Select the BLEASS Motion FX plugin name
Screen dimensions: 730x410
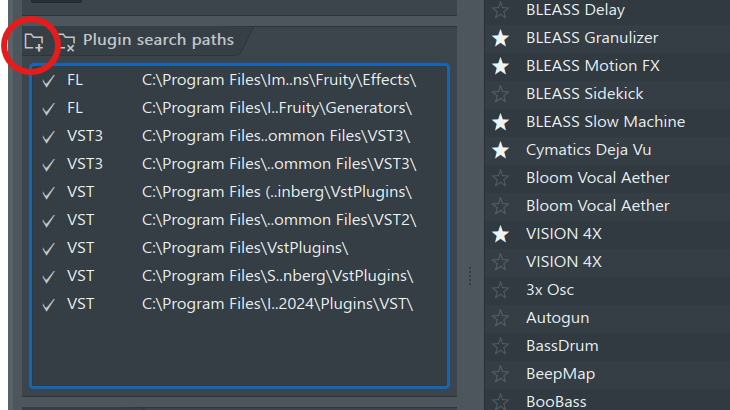click(593, 66)
